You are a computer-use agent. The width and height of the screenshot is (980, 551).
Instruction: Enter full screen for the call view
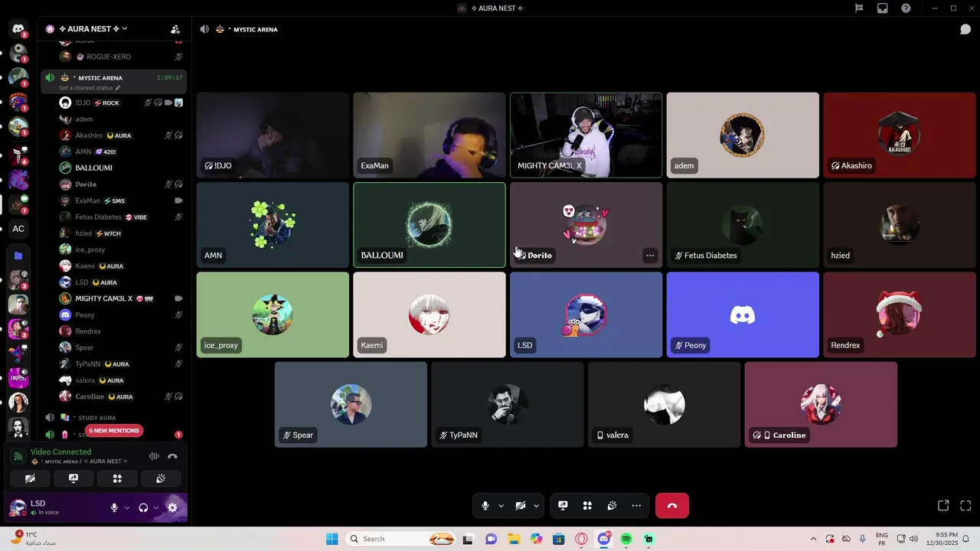tap(965, 506)
